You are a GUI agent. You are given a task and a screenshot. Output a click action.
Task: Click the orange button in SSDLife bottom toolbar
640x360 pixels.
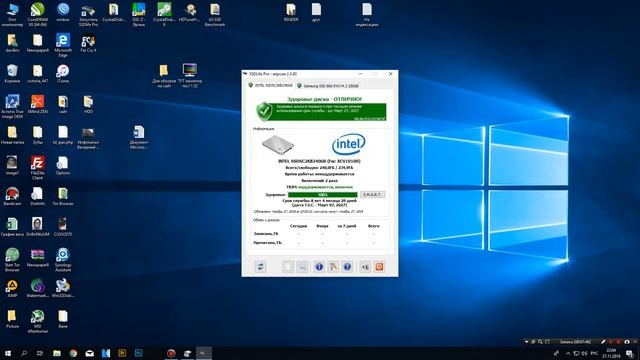[x=379, y=267]
